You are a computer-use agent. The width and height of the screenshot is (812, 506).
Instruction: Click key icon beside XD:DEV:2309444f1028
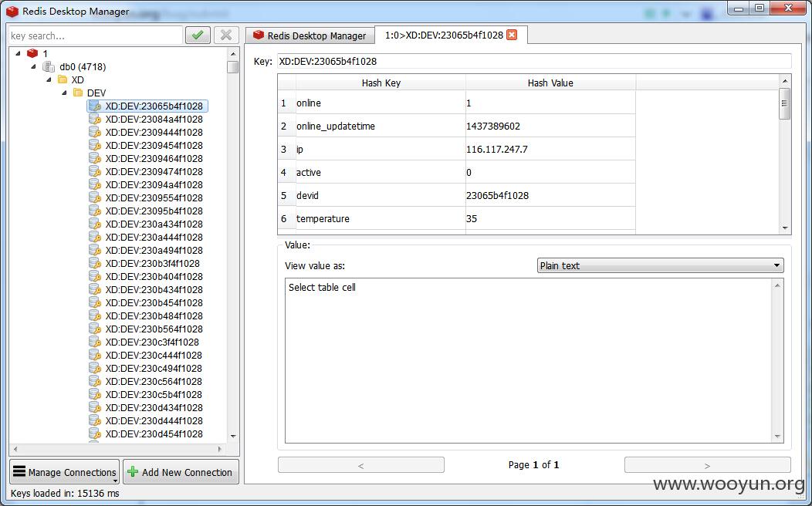(x=95, y=132)
